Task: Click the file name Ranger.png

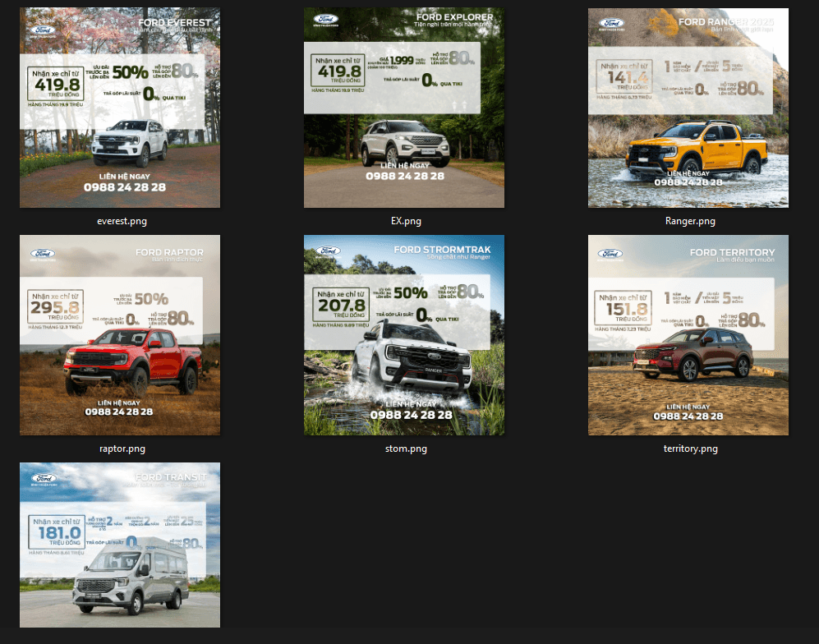Action: (x=690, y=221)
